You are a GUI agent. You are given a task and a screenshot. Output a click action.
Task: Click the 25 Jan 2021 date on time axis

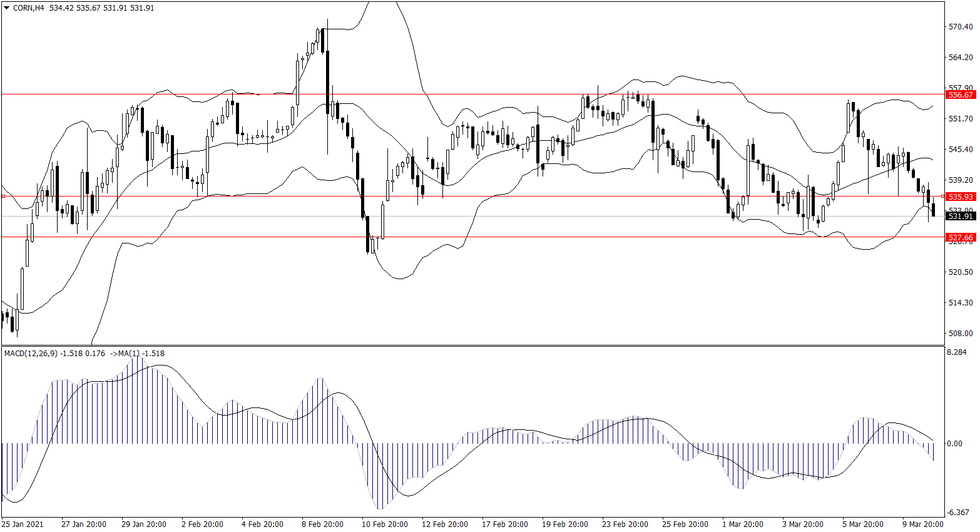point(23,524)
